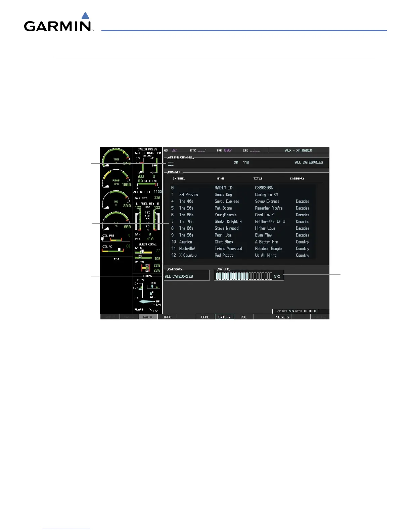Click the Active Channel XM 110 readout
Image resolution: width=411 pixels, height=532 pixels.
click(x=241, y=162)
